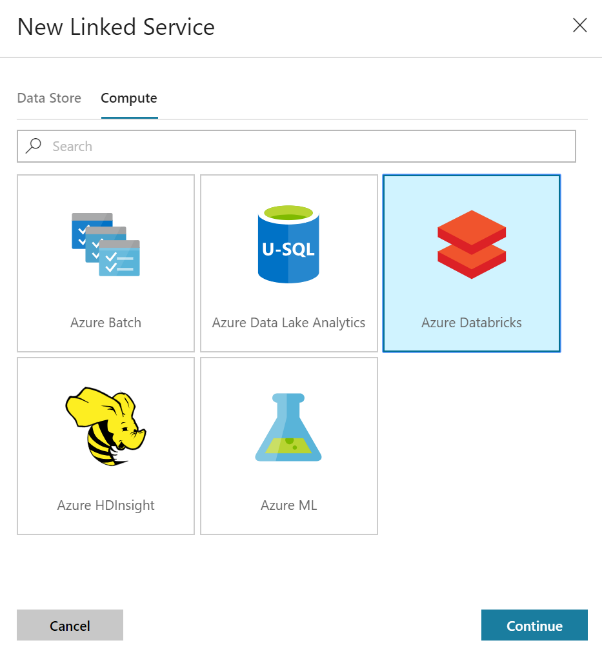The width and height of the screenshot is (602, 651).
Task: Select the Azure Batch icon
Action: tap(106, 244)
